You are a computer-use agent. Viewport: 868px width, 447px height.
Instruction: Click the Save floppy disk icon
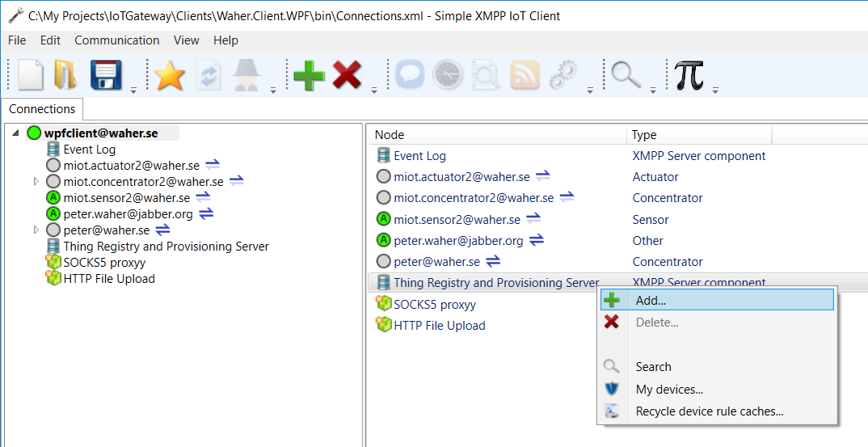[105, 75]
